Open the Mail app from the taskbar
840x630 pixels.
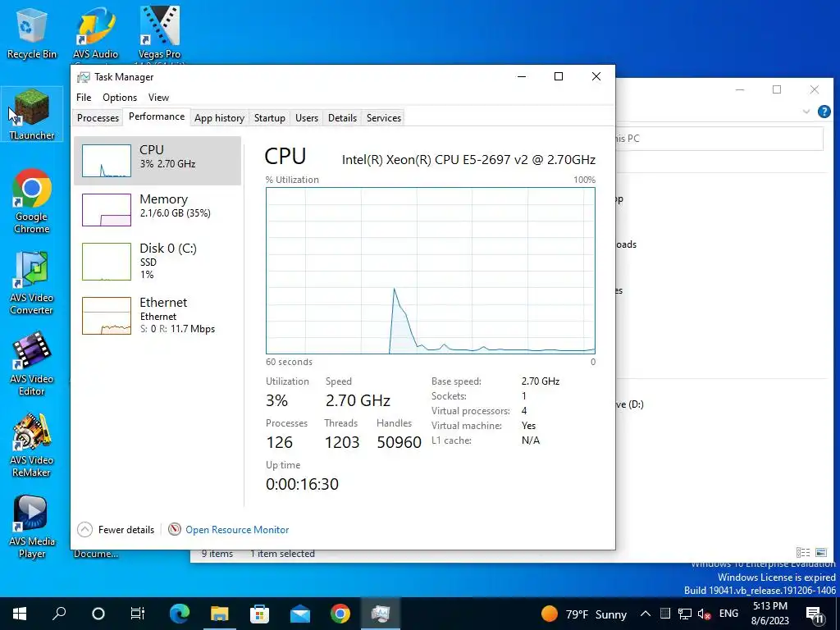point(300,614)
